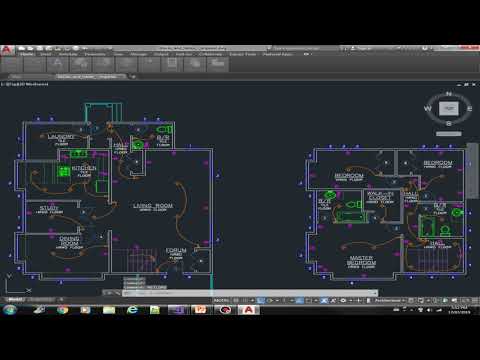The height and width of the screenshot is (360, 480).
Task: Expand the Block panel on the ribbon
Action: [x=103, y=64]
